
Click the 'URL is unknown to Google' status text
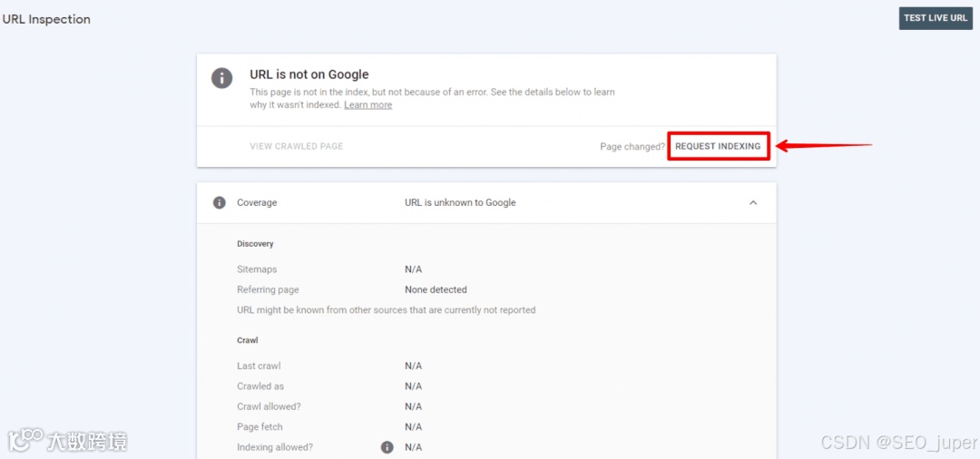coord(461,202)
